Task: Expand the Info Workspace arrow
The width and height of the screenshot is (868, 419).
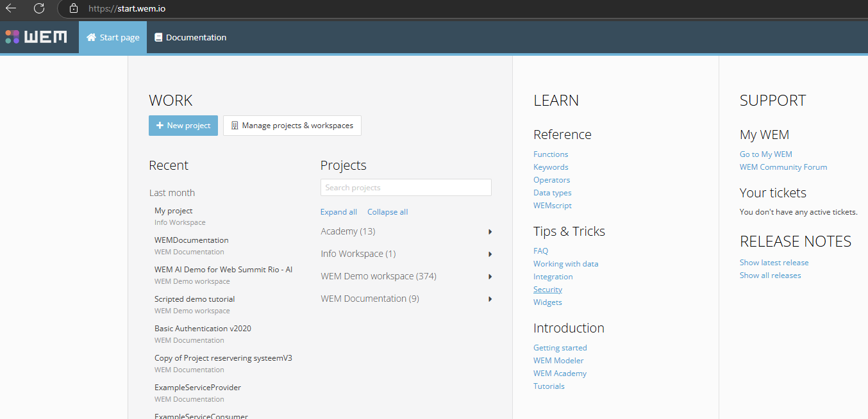Action: (490, 254)
